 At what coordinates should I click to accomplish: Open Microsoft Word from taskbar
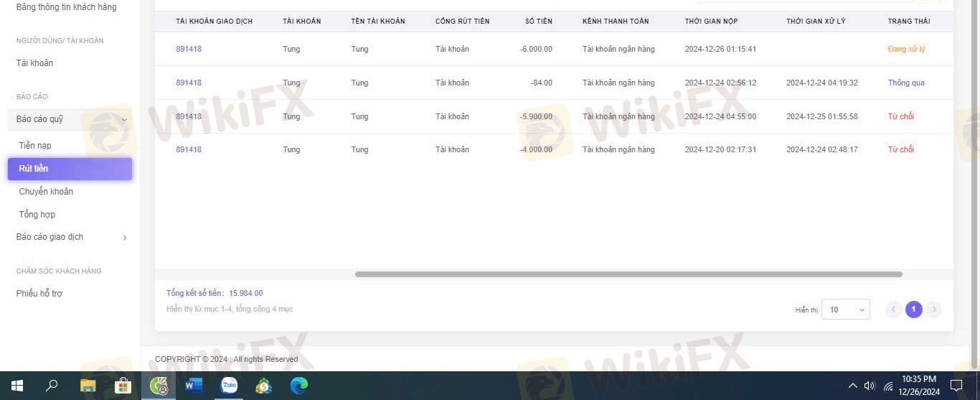[x=194, y=386]
